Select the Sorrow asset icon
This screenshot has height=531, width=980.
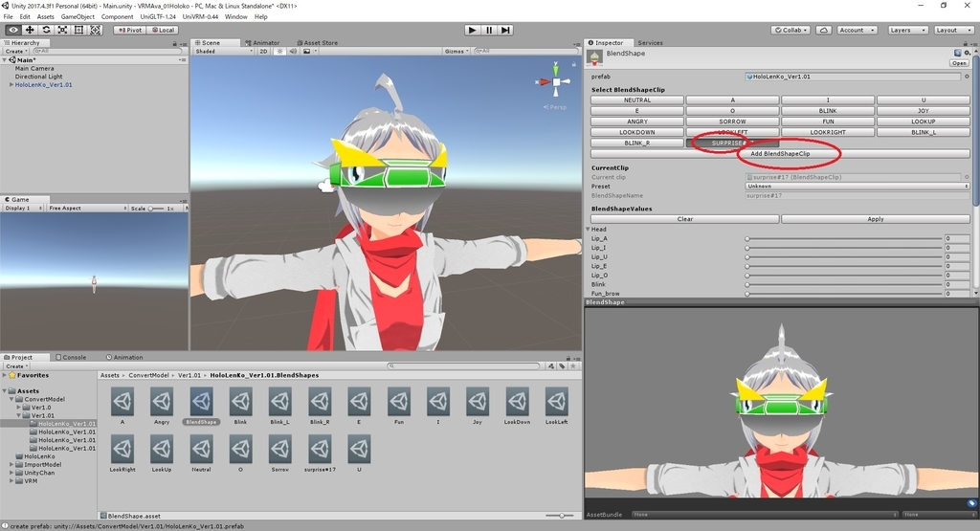pyautogui.click(x=280, y=449)
